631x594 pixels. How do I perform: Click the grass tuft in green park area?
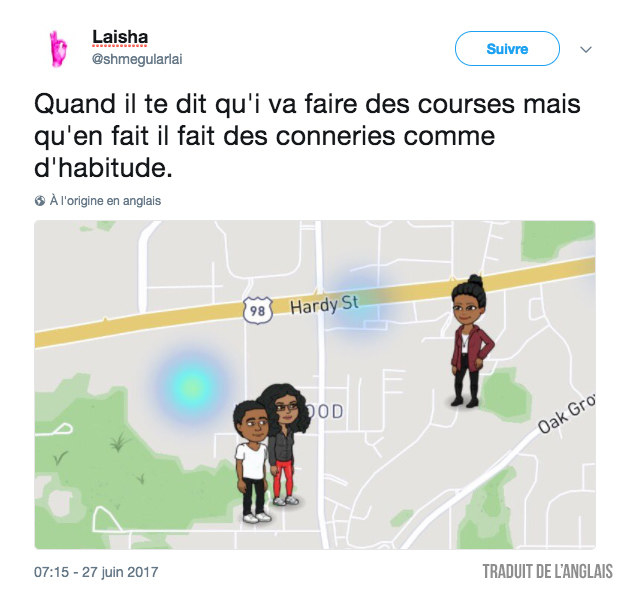click(118, 441)
